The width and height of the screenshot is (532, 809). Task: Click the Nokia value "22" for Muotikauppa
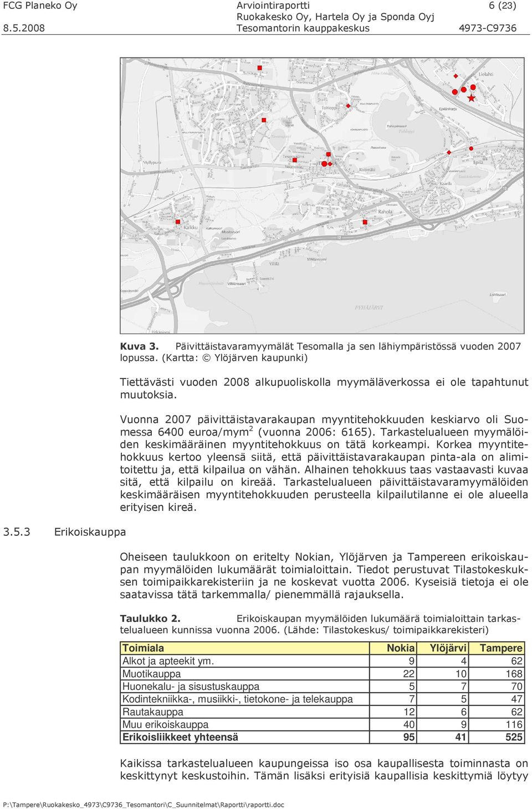tap(409, 674)
